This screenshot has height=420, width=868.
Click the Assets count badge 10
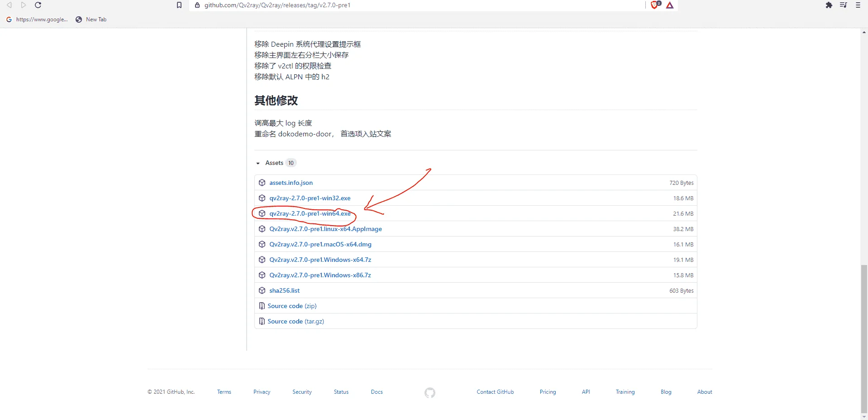291,163
